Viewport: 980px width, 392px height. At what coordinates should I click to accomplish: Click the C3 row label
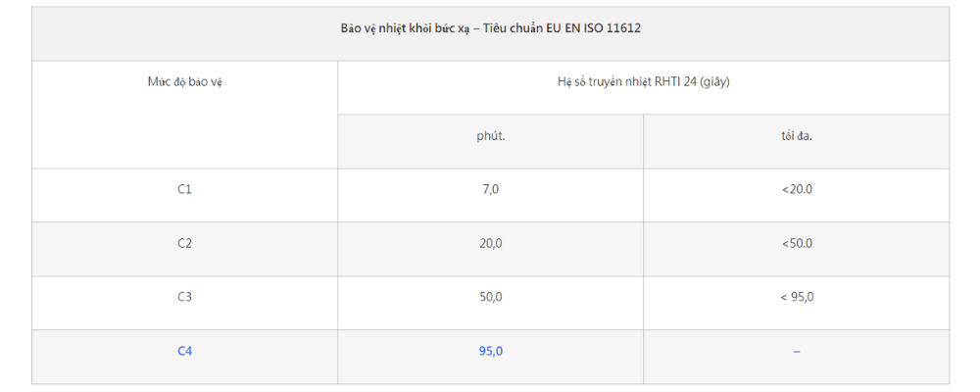pyautogui.click(x=184, y=297)
